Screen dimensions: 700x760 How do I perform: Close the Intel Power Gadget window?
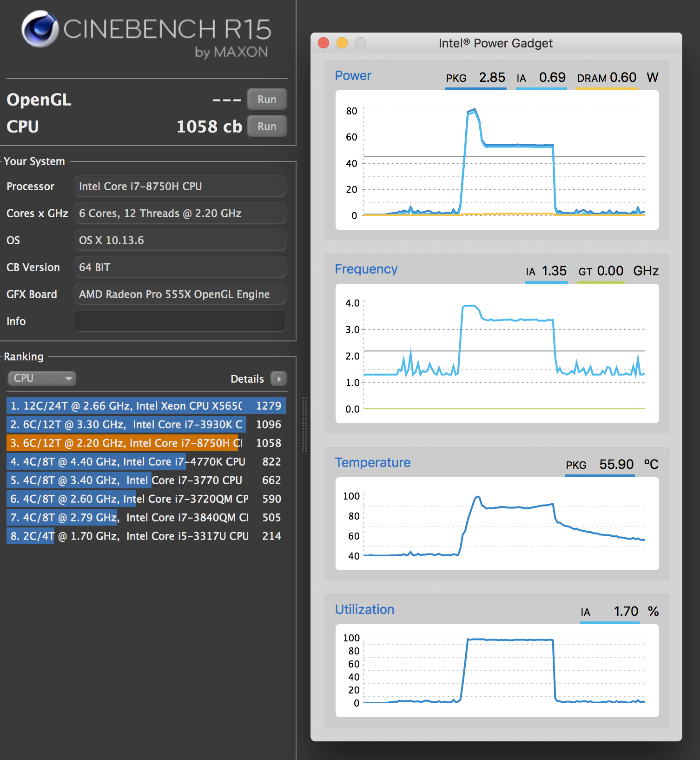(x=324, y=43)
